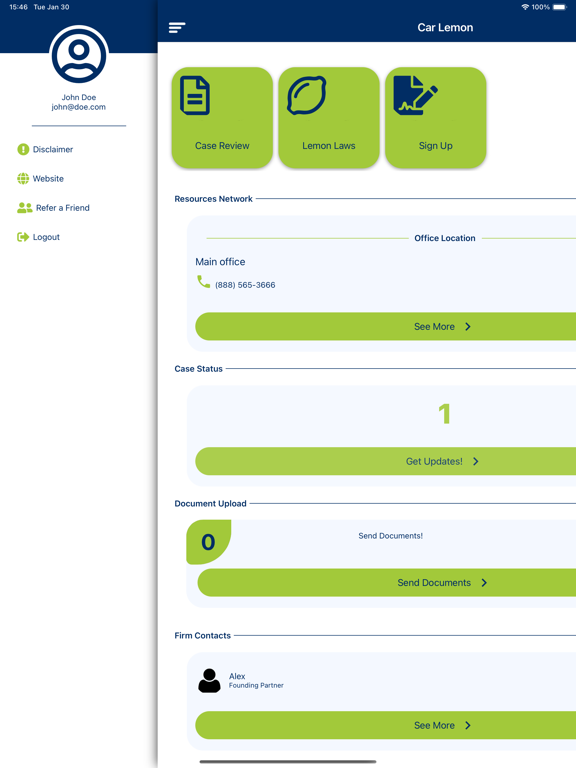Click the Logout arrow icon
The image size is (576, 768).
[23, 237]
